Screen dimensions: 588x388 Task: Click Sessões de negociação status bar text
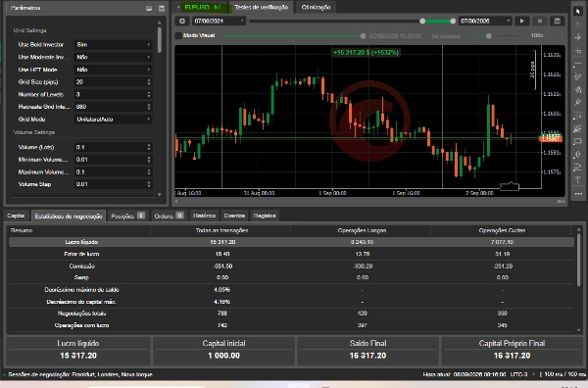(80, 374)
